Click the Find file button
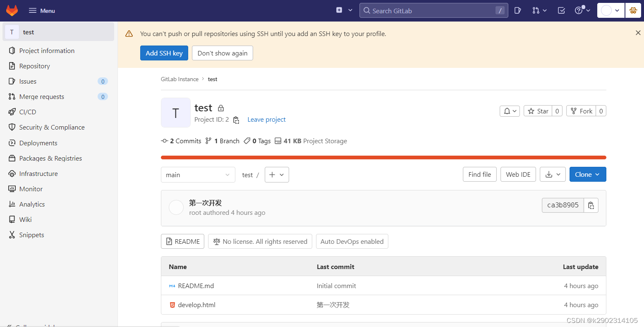Screen dimensions: 644x327 [480, 174]
